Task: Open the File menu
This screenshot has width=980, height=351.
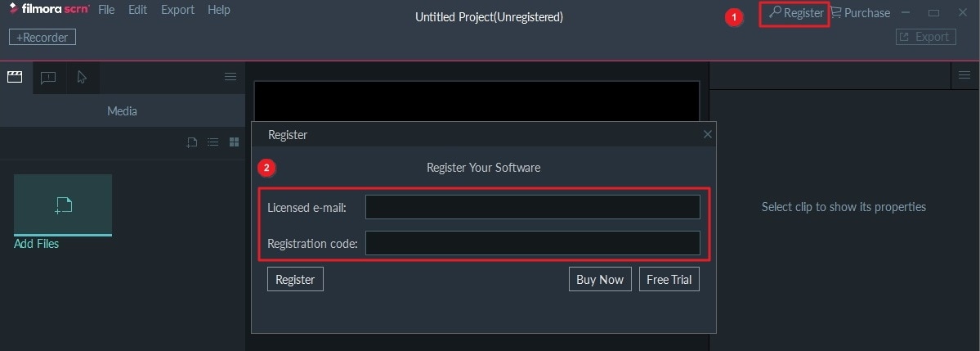Action: pyautogui.click(x=106, y=11)
